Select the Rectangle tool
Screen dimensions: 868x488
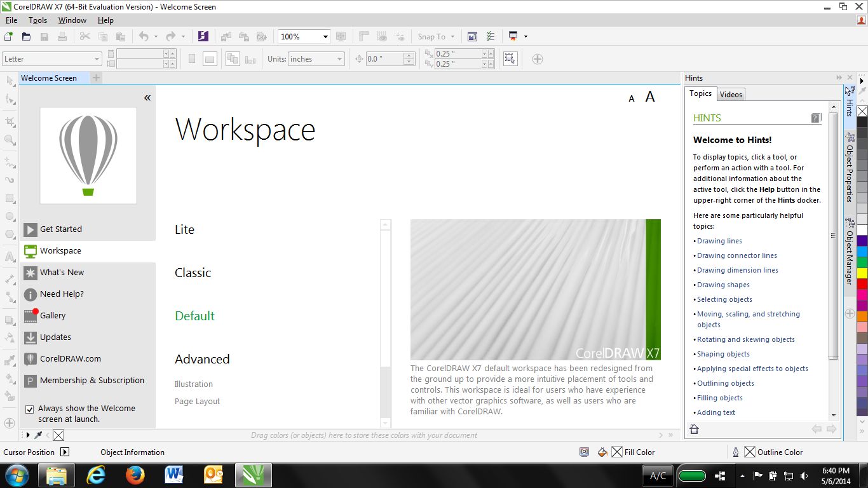click(x=10, y=198)
